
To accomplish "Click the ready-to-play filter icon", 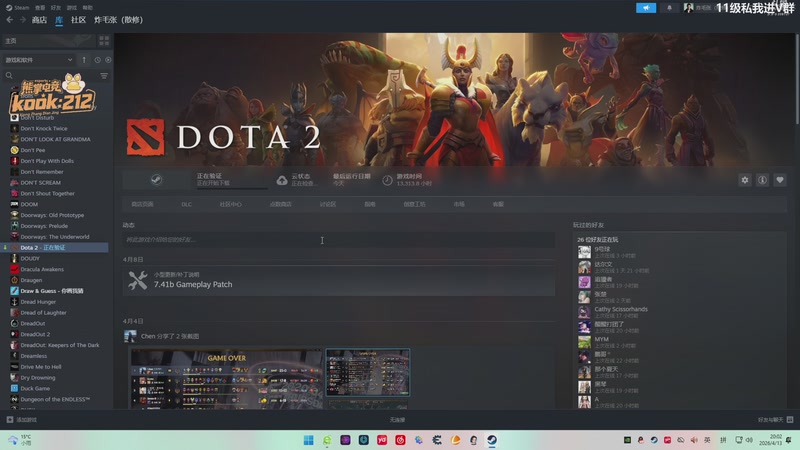I will (108, 60).
